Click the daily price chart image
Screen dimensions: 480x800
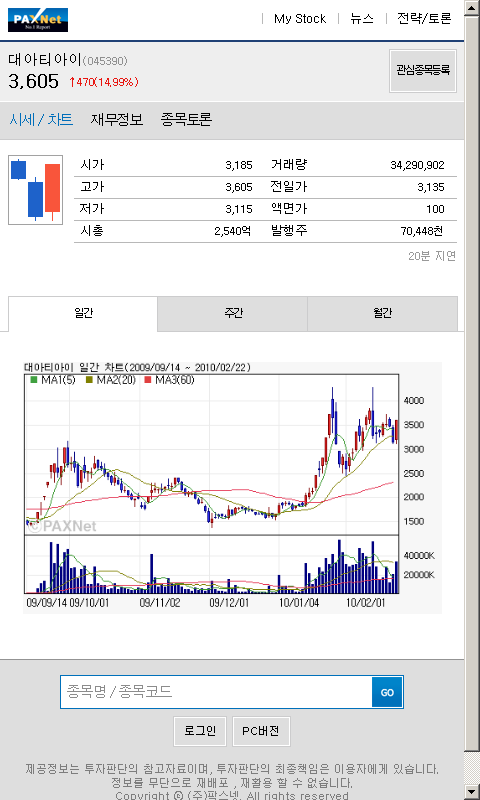pos(233,487)
